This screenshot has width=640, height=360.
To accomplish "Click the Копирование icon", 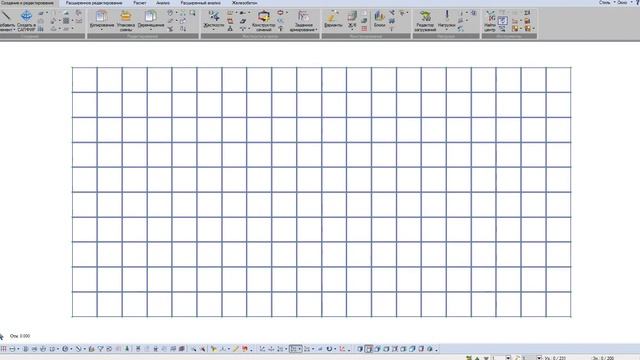I will pyautogui.click(x=101, y=16).
